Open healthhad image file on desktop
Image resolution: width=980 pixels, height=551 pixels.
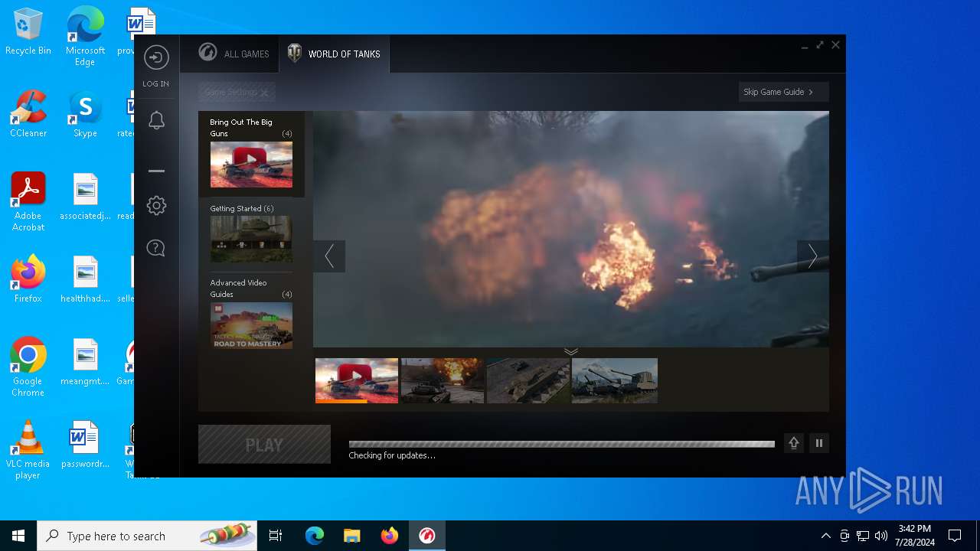(x=85, y=280)
